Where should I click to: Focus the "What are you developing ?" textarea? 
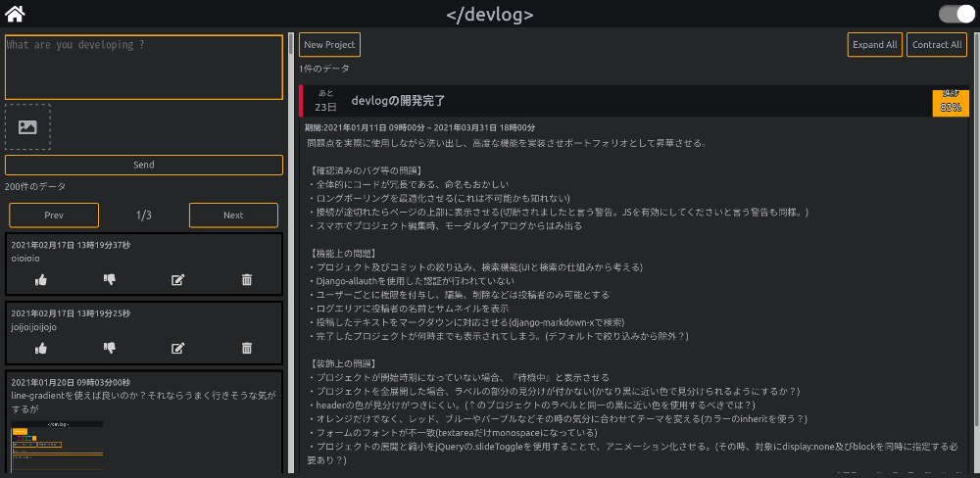[144, 68]
